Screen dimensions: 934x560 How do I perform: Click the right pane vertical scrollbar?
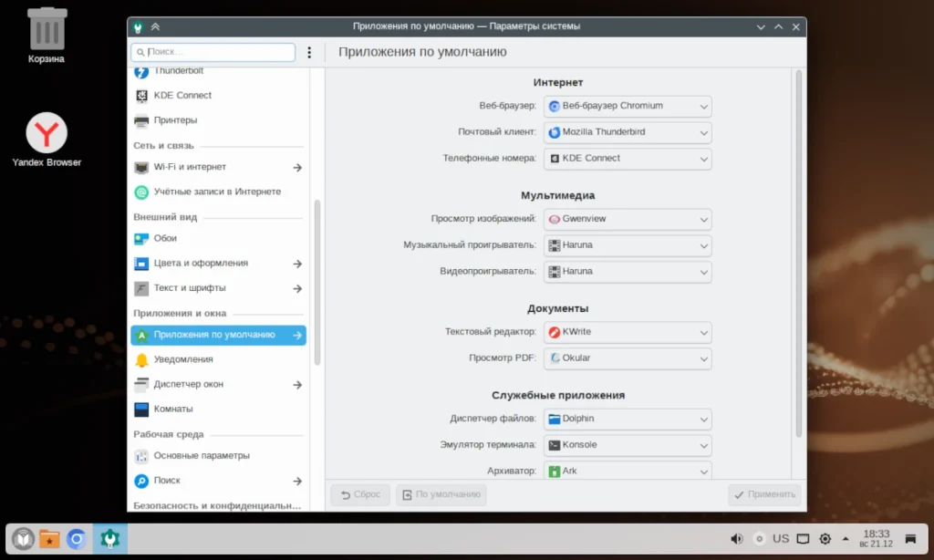tap(799, 254)
